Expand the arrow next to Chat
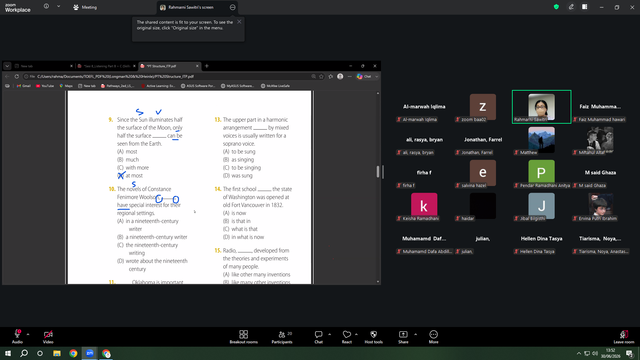Viewport: 640px width, 360px height. [x=329, y=334]
